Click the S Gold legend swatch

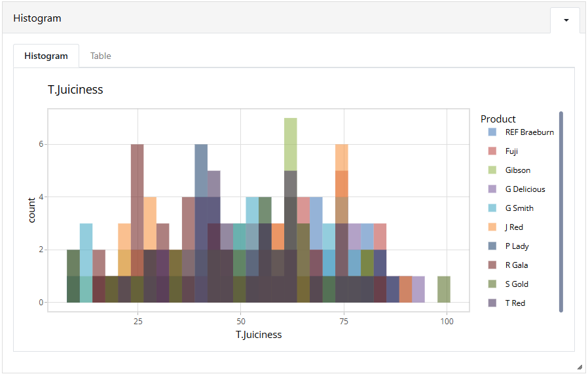point(492,284)
